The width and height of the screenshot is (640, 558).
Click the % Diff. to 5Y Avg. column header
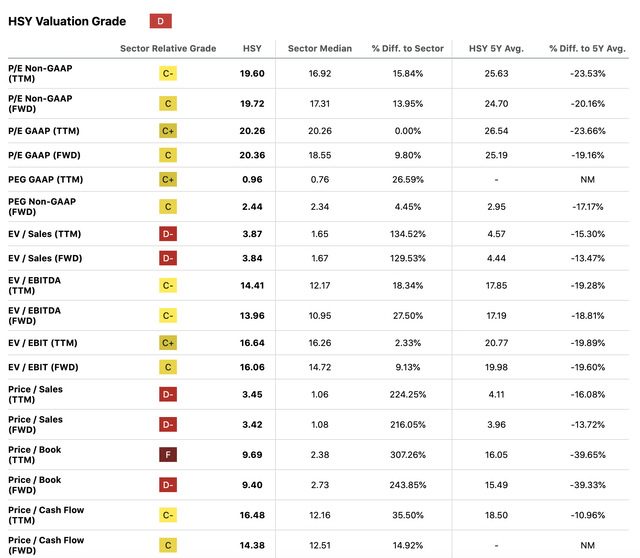586,48
